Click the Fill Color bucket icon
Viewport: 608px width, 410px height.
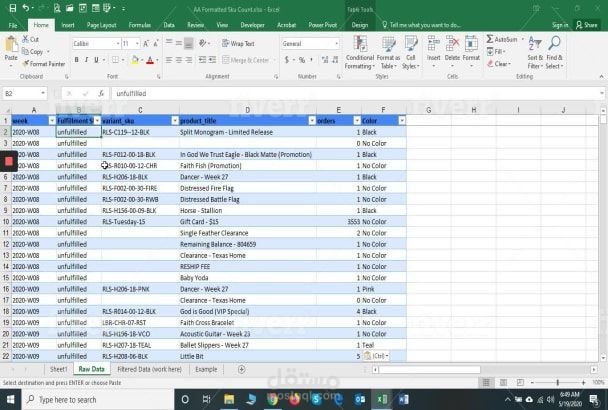135,60
